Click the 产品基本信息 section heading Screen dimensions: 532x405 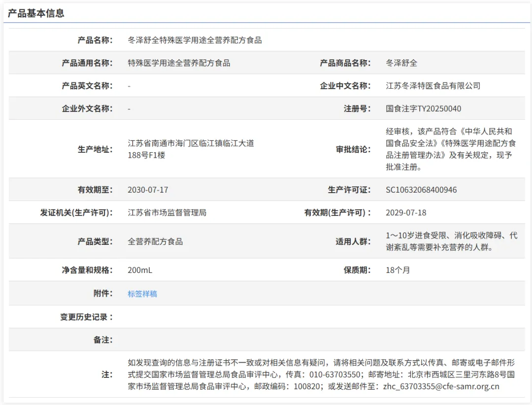(36, 13)
